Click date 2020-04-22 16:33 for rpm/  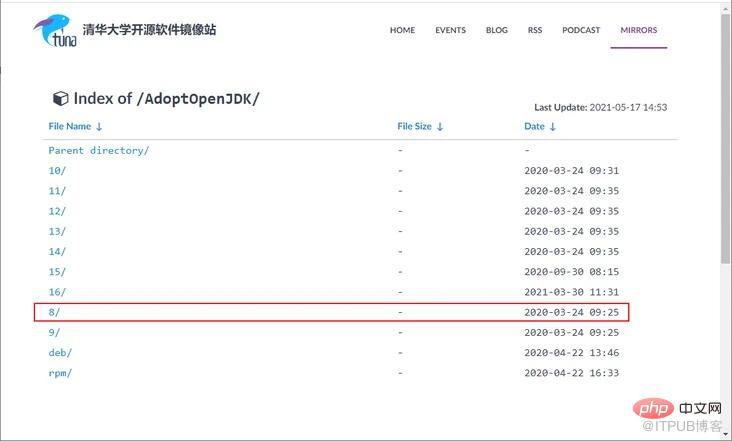(571, 373)
